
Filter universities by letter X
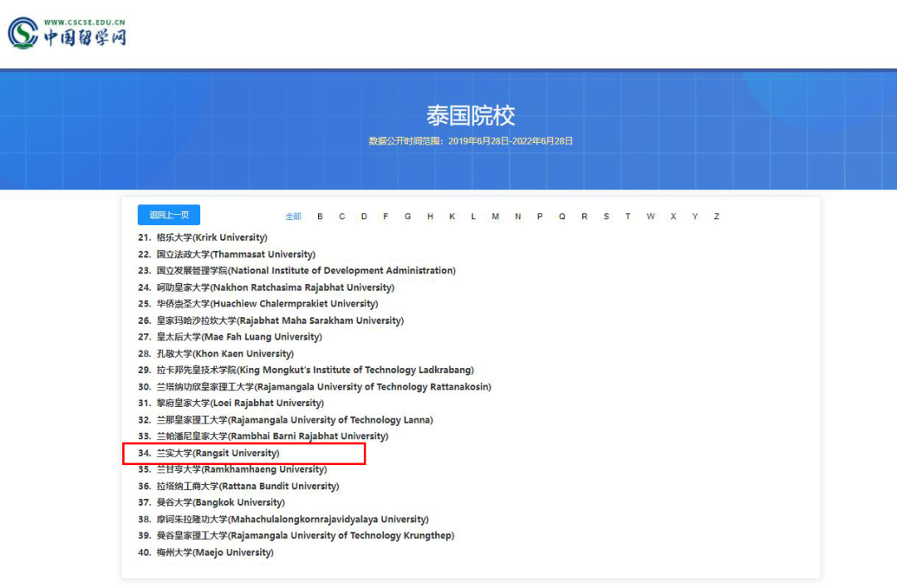674,216
